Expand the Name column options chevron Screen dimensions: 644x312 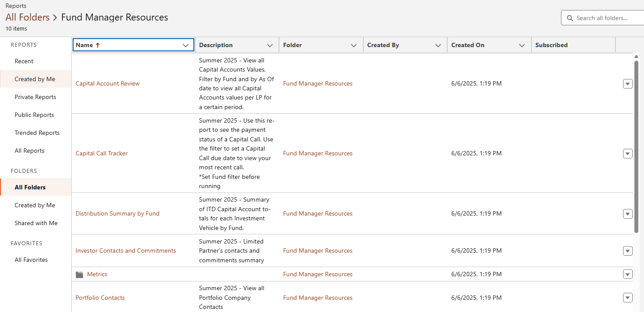click(x=186, y=45)
